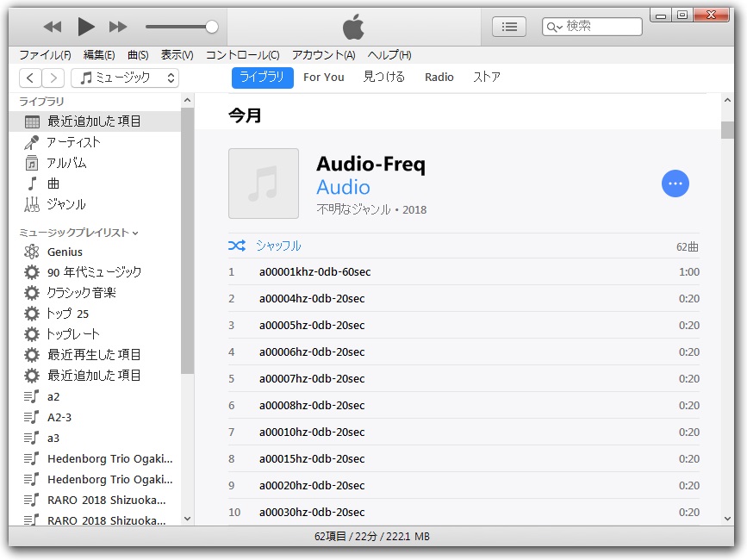747x560 pixels.
Task: Switch to the 見つける tab
Action: coord(384,78)
